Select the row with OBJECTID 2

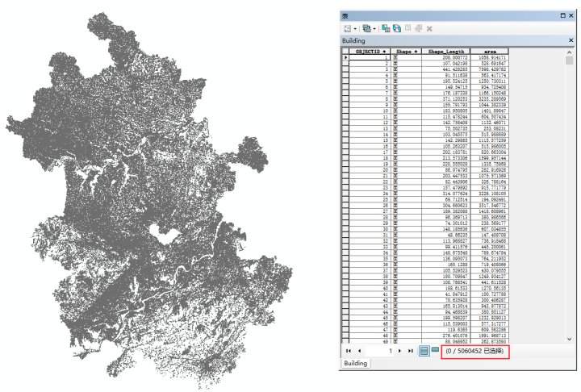point(345,64)
